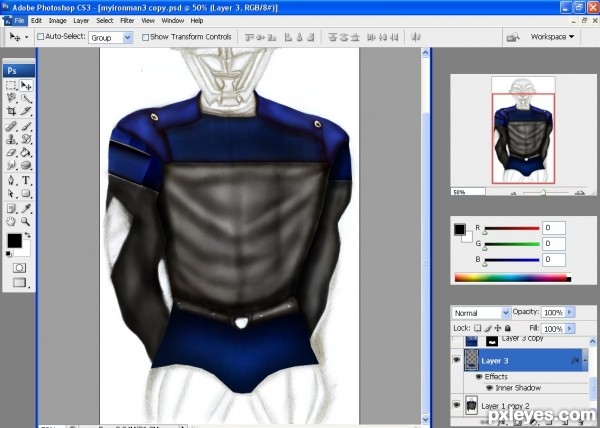Open the Window menu
Screen dimensions: 600x428
(173, 21)
